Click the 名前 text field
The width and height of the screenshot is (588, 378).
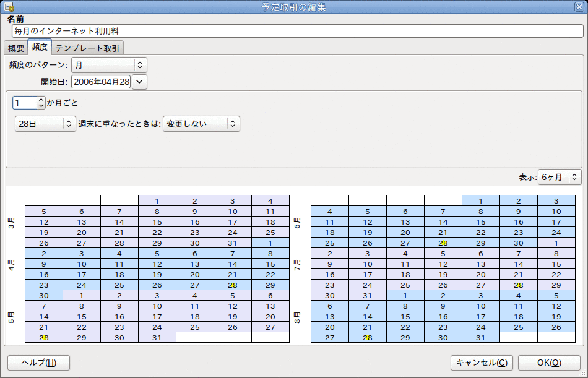tap(297, 31)
